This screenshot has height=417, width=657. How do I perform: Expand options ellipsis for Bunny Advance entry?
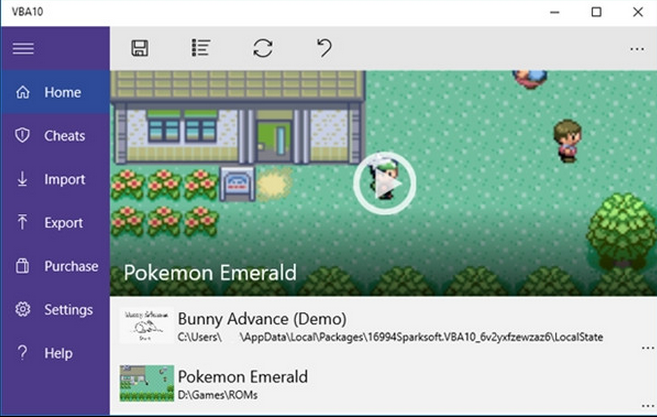click(646, 346)
